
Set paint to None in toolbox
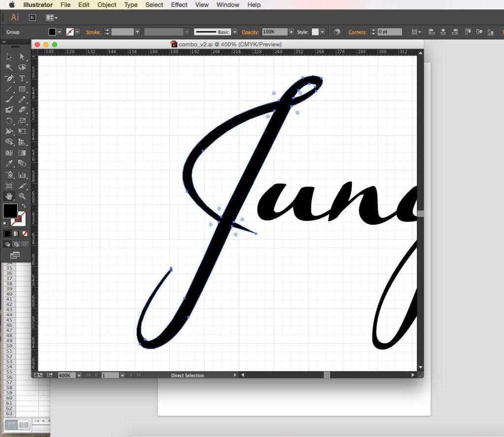(25, 234)
